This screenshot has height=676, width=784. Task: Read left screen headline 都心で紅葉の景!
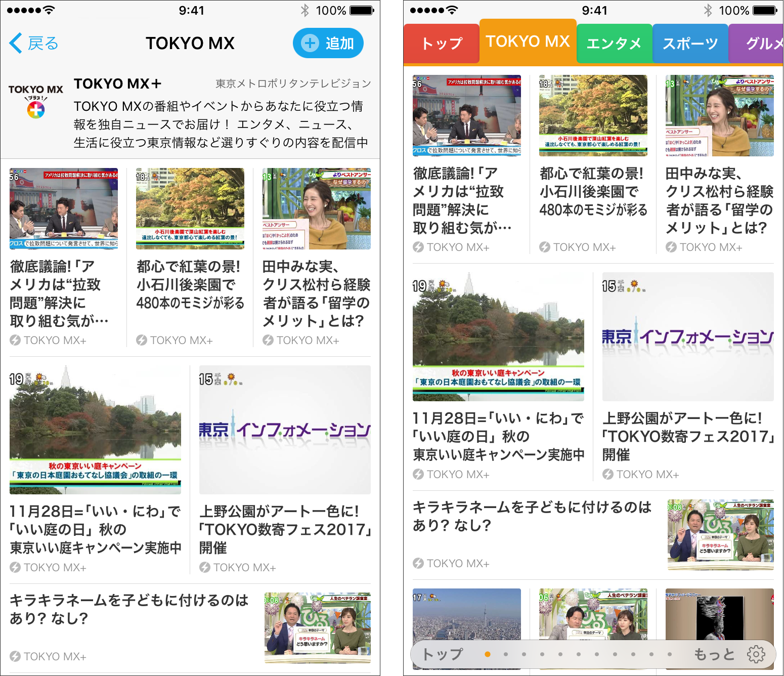[190, 284]
